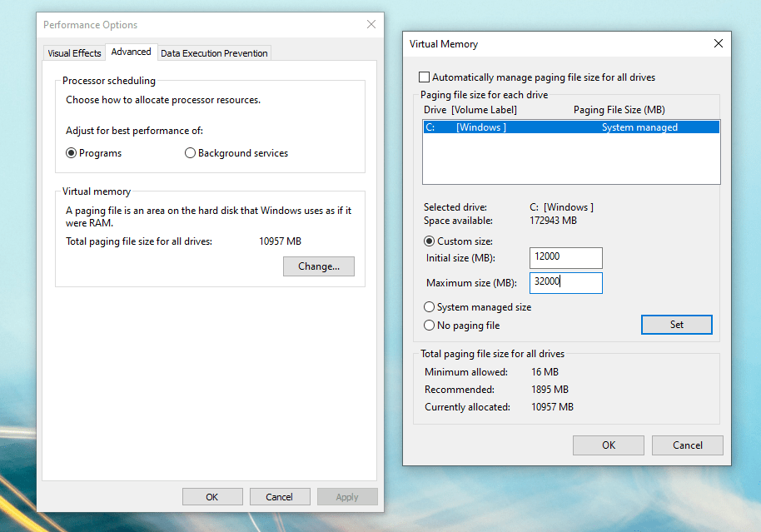The width and height of the screenshot is (761, 532).
Task: Select Background services for best performance
Action: [x=190, y=152]
